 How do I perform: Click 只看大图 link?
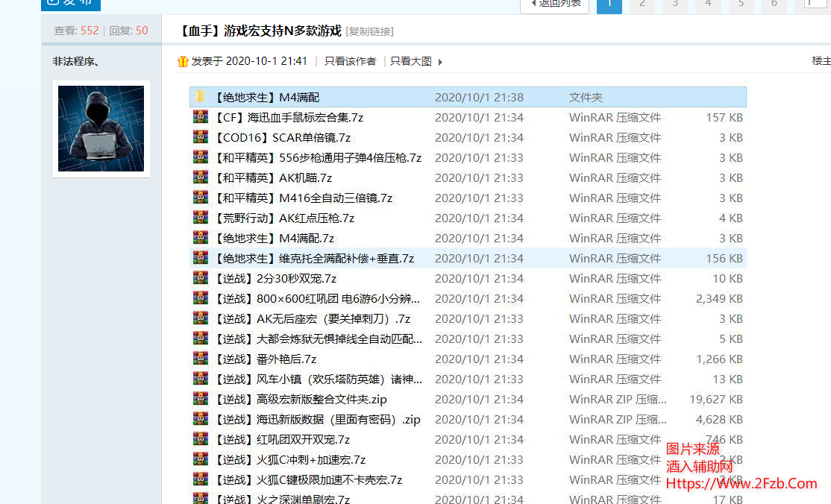pyautogui.click(x=411, y=61)
